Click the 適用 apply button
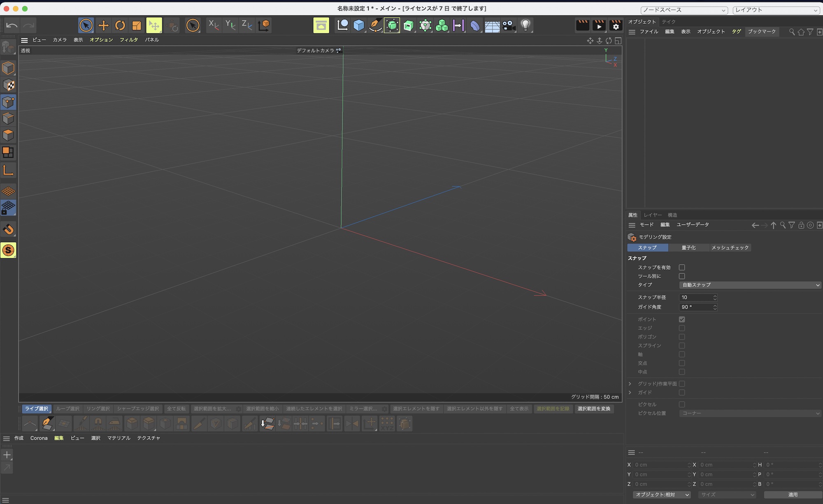The width and height of the screenshot is (823, 504). [793, 495]
